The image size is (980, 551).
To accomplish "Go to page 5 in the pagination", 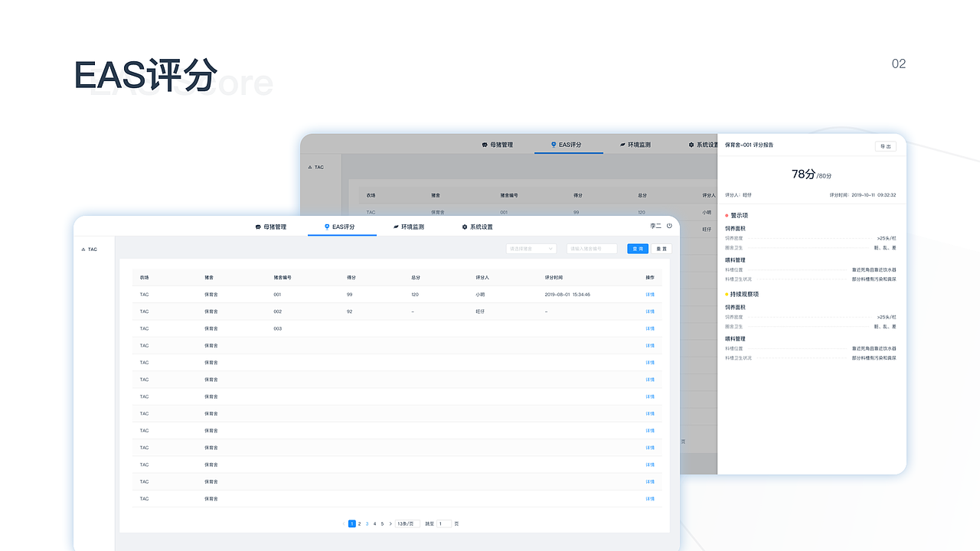I will 383,523.
